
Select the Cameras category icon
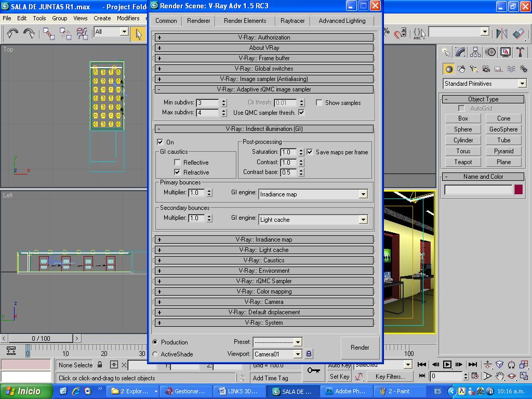point(486,69)
